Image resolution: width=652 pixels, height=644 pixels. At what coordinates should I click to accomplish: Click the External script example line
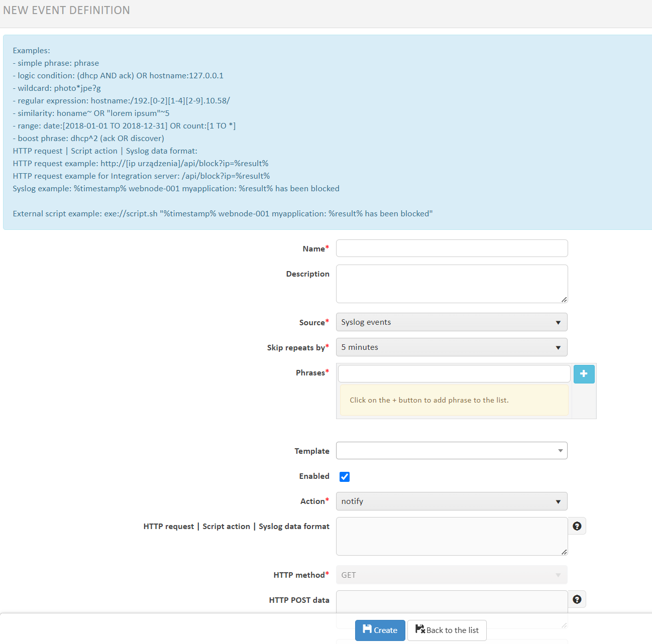223,214
